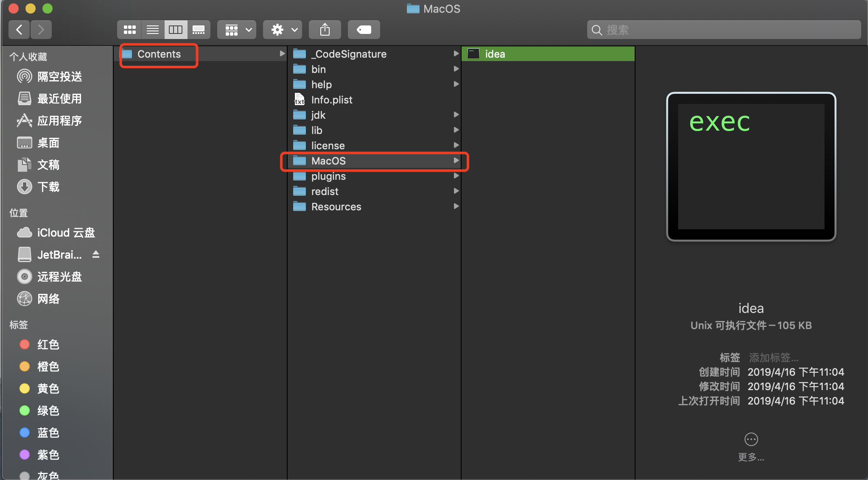Open 应用程序 in the sidebar
Screen dimensions: 868x480
[50, 121]
